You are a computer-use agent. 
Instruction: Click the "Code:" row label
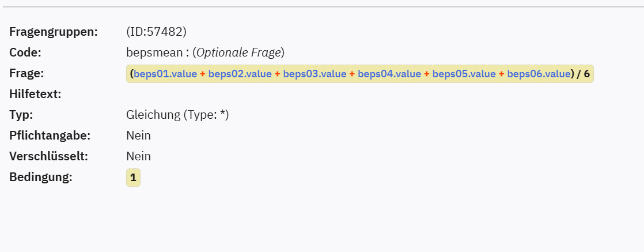pos(25,52)
